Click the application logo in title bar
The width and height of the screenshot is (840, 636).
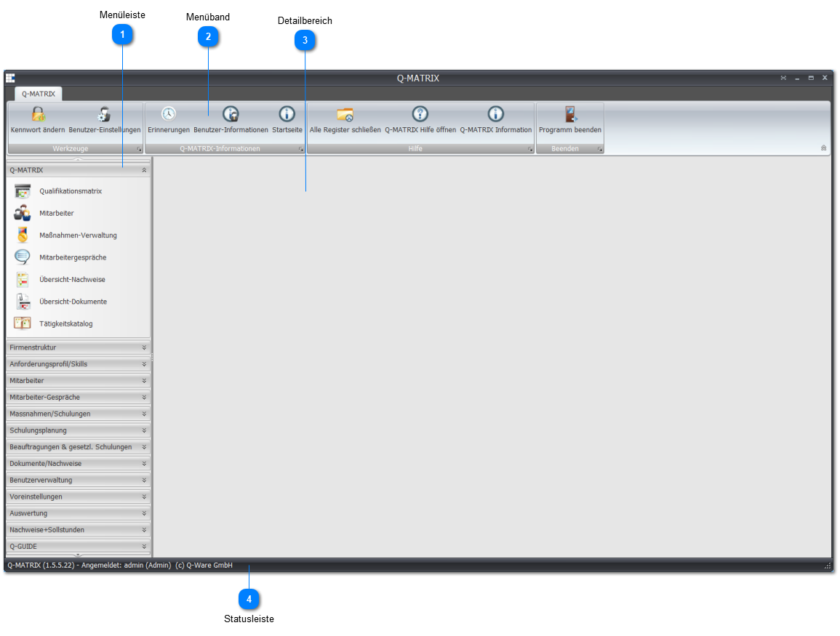tap(10, 79)
